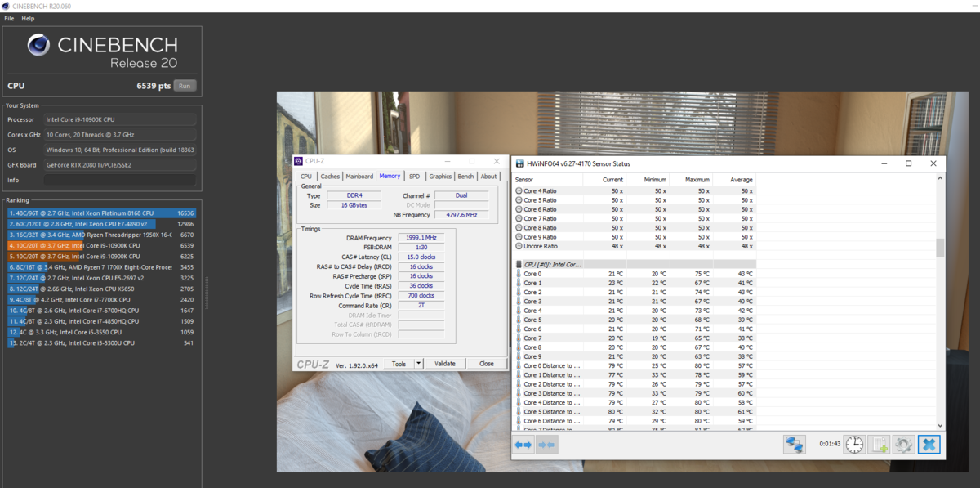Select the Core i7-6700HQ ranking row
The image size is (980, 488).
[x=102, y=311]
